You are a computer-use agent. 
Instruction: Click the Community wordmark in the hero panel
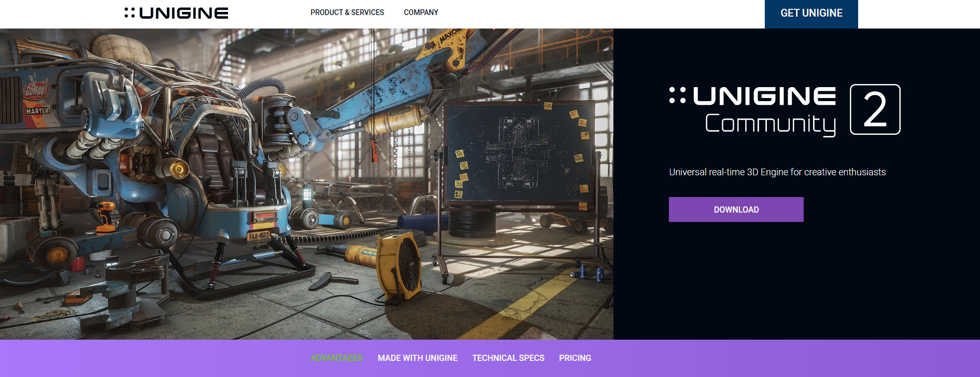770,124
